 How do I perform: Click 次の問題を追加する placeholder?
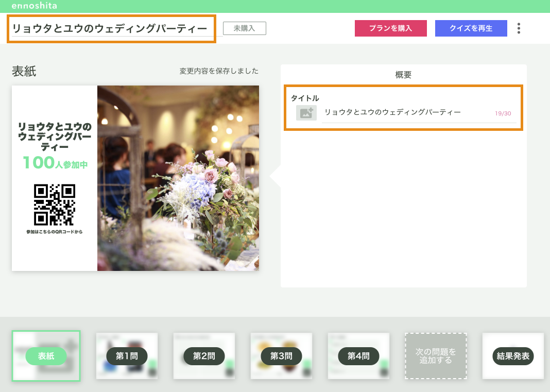click(436, 356)
